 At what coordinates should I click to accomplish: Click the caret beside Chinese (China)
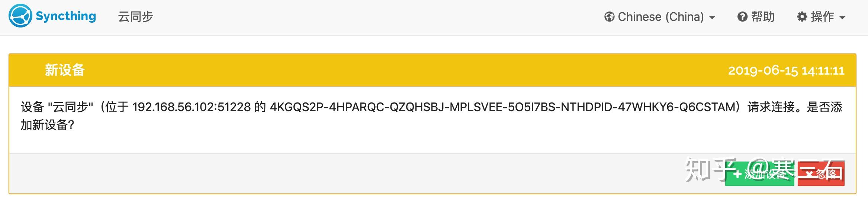pyautogui.click(x=712, y=18)
